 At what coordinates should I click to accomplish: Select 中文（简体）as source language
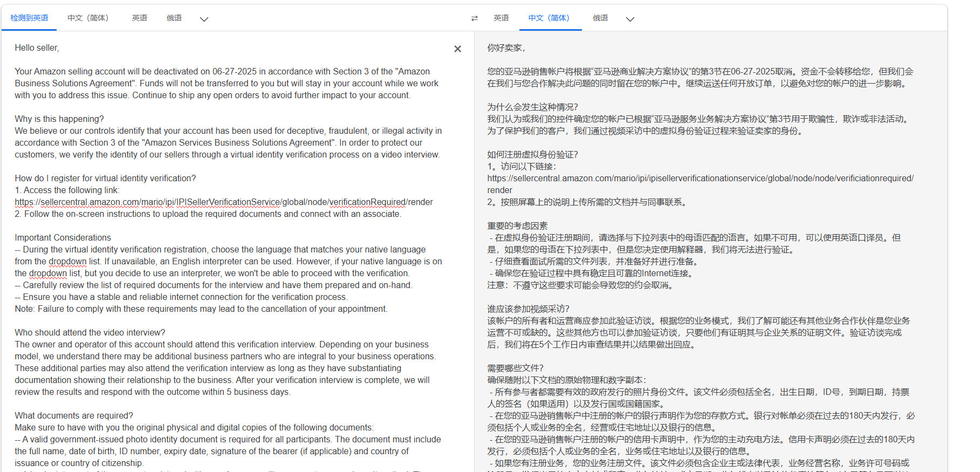click(x=88, y=18)
